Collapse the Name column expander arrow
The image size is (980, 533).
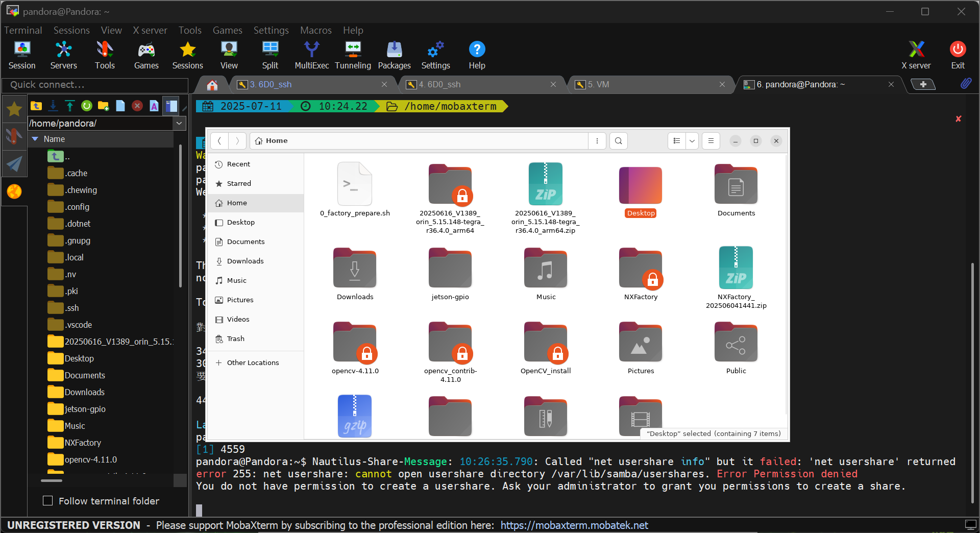(x=35, y=139)
